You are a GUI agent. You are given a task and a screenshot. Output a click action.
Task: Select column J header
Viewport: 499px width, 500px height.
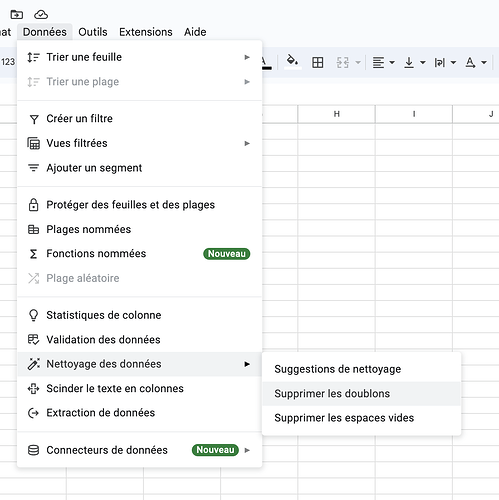(476, 114)
